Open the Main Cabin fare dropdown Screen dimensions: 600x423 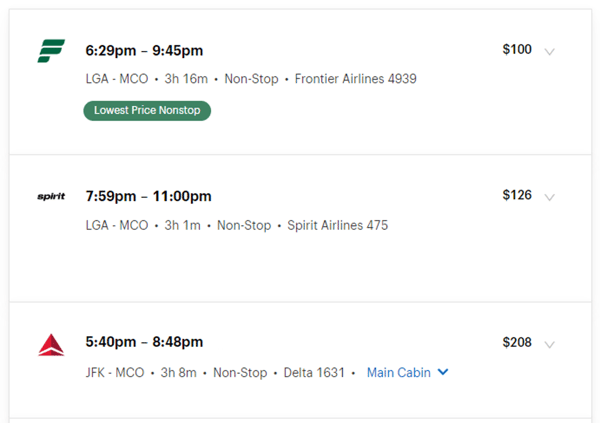[408, 373]
